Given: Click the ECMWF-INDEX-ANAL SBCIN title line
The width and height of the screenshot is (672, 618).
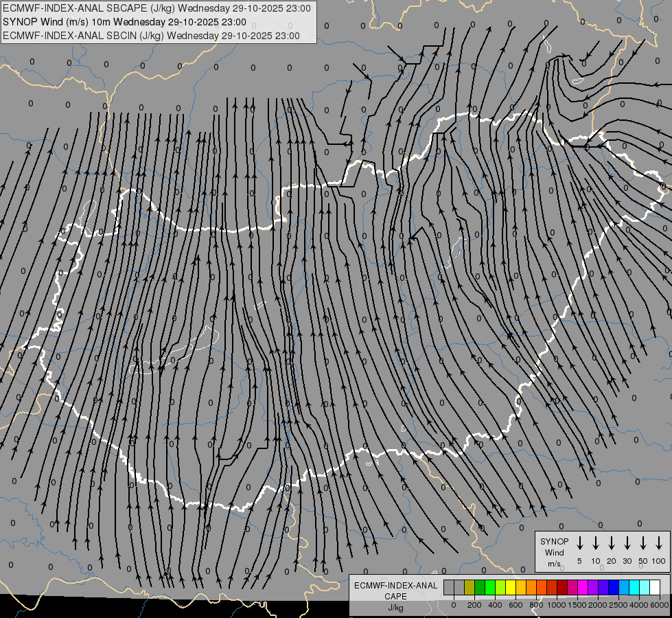Looking at the screenshot, I should pos(151,36).
